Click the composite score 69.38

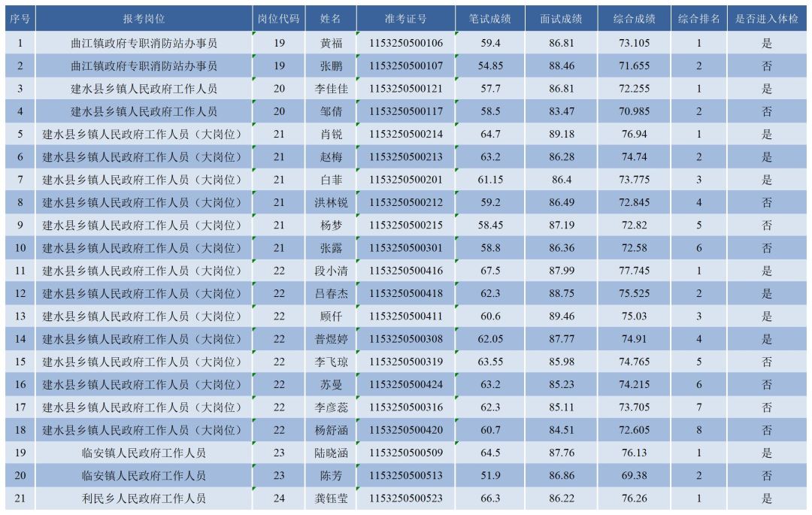click(635, 476)
